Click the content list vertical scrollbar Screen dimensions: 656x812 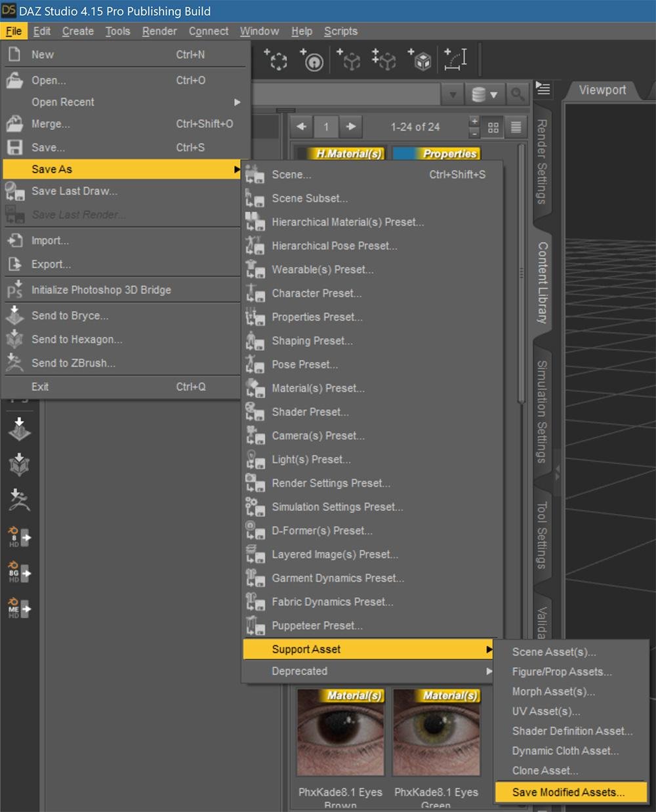522,274
